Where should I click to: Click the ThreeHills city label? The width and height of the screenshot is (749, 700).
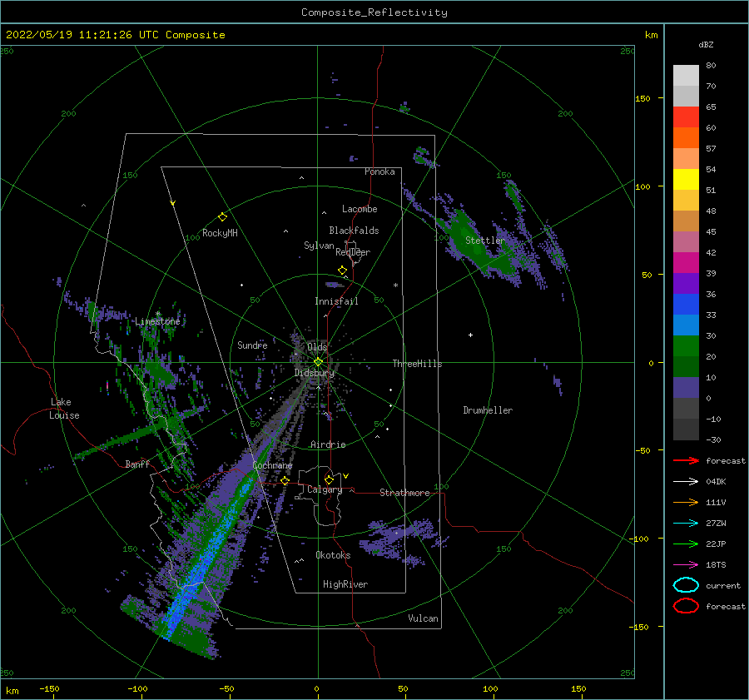417,364
